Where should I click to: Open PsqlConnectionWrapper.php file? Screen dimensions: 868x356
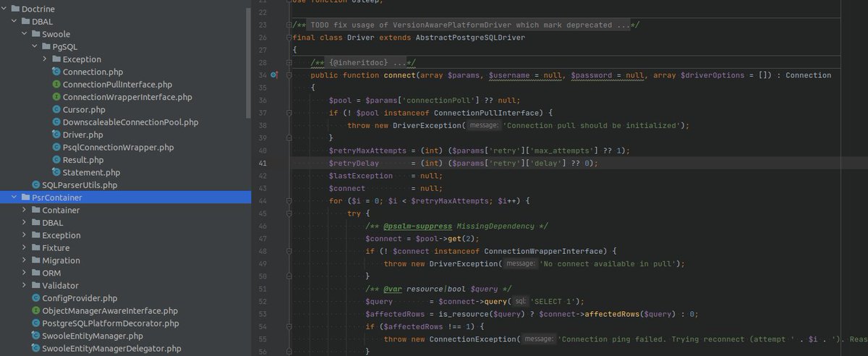pos(118,147)
